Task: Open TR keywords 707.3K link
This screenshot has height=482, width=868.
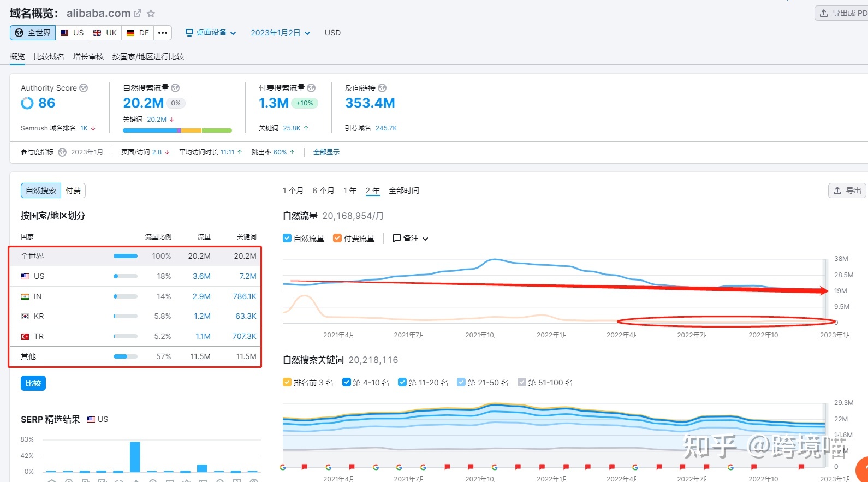Action: [x=245, y=336]
